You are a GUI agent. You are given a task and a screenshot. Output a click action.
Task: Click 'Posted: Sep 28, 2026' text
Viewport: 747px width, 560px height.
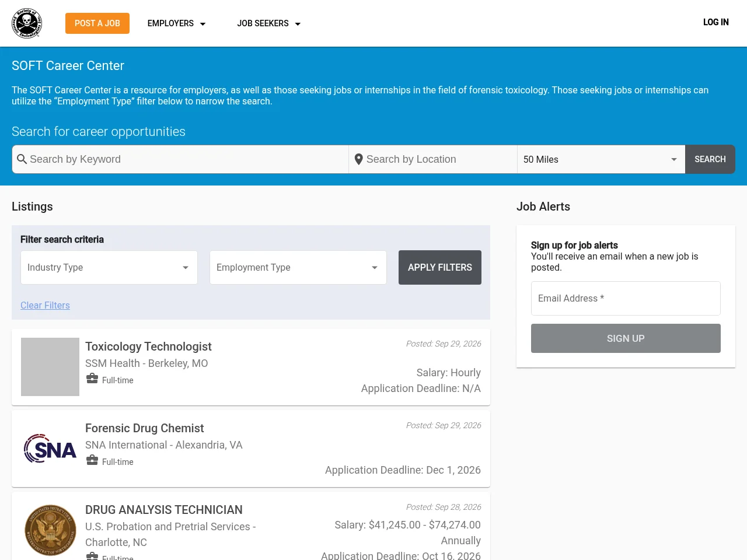(x=444, y=507)
